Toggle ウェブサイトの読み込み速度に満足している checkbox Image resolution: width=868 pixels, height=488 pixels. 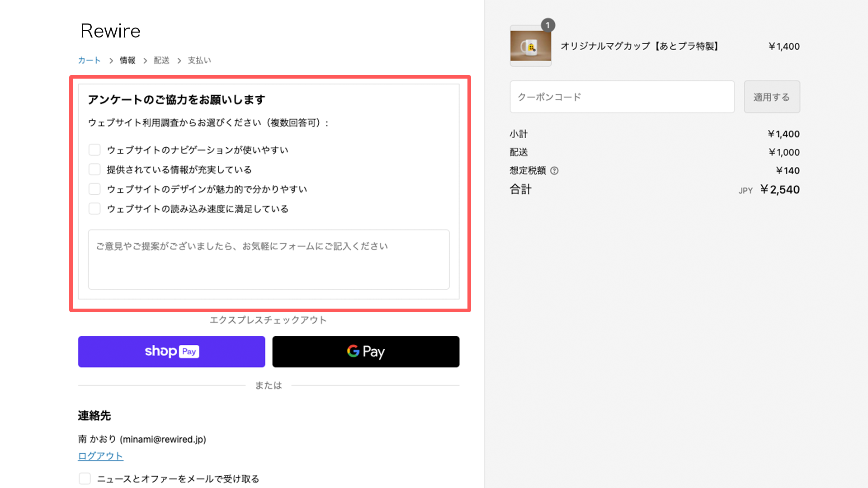coord(95,209)
